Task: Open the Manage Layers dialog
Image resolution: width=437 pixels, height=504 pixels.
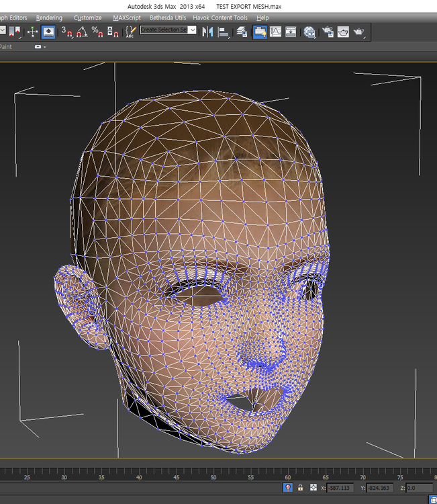Action: pyautogui.click(x=242, y=32)
